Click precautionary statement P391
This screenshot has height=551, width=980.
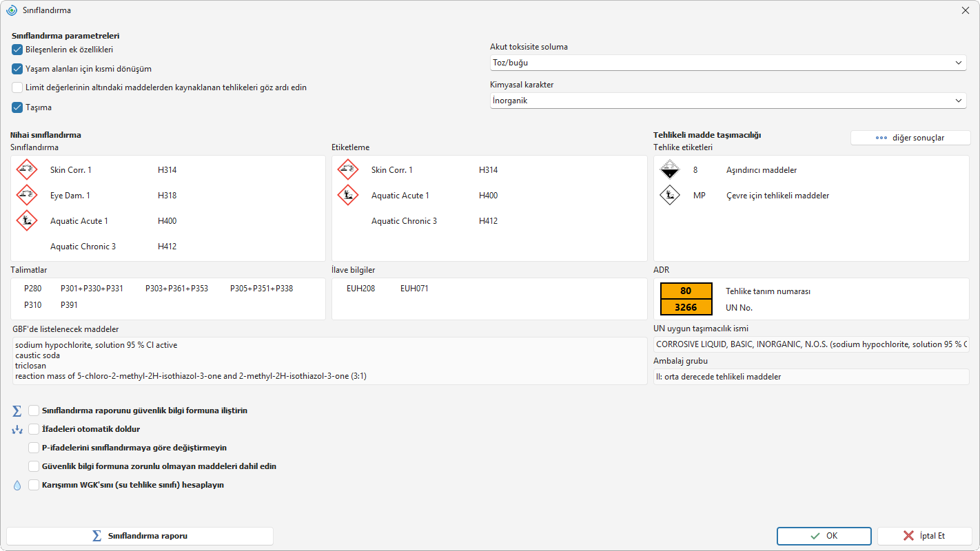[70, 304]
